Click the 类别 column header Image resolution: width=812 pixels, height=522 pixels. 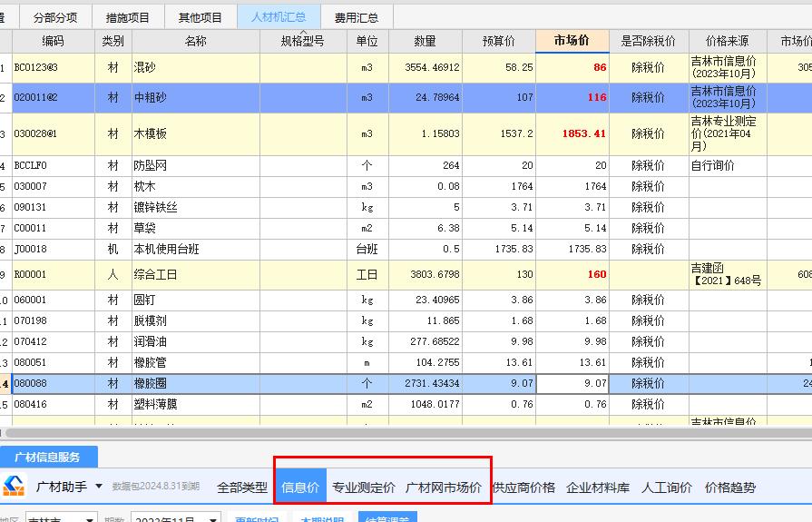tap(113, 41)
